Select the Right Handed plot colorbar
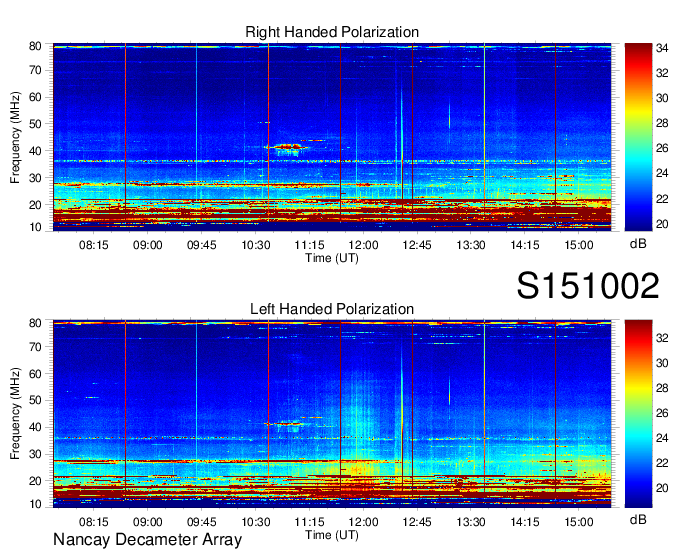 (x=638, y=137)
